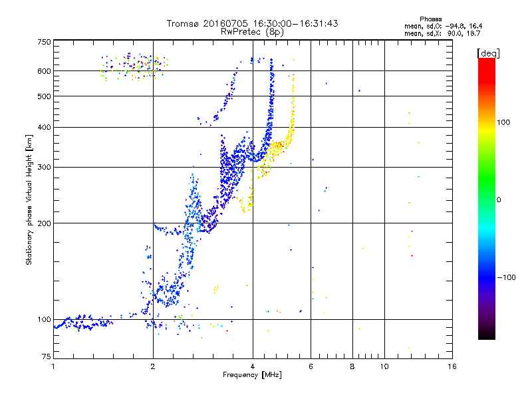Click the x-axis tick label '10'

click(384, 366)
